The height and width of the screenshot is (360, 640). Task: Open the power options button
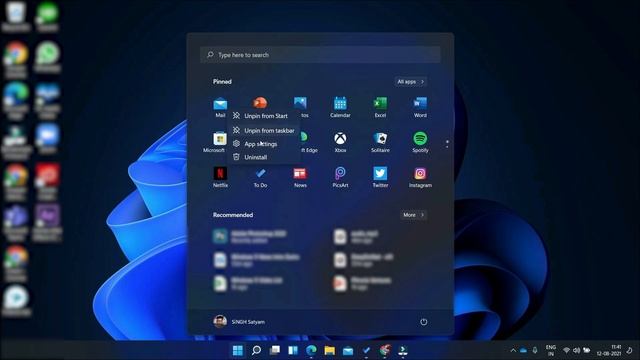pos(424,322)
